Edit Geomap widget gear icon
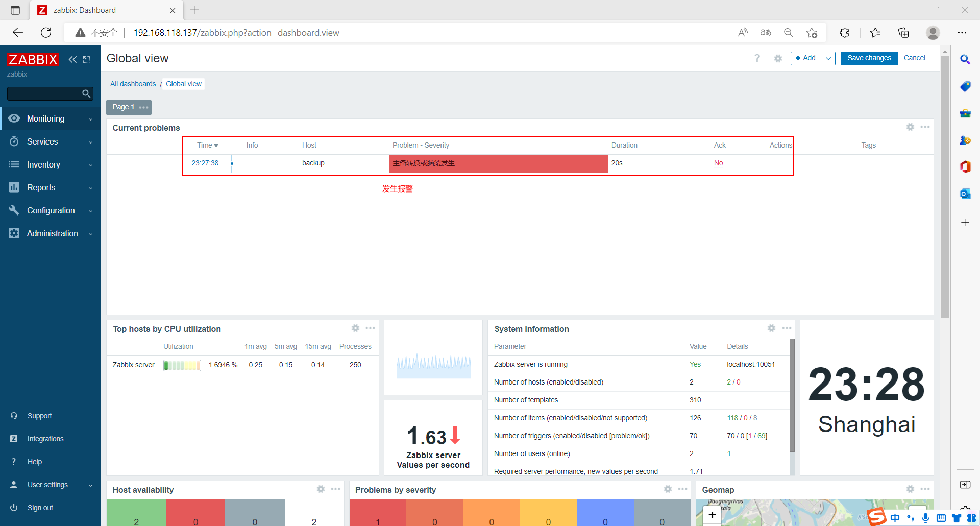The image size is (980, 526). [910, 489]
